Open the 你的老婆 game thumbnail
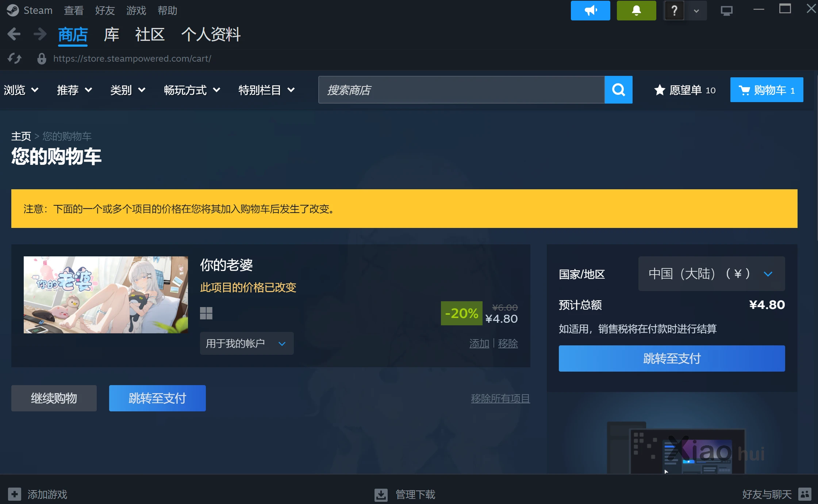Viewport: 818px width, 504px height. (x=105, y=295)
